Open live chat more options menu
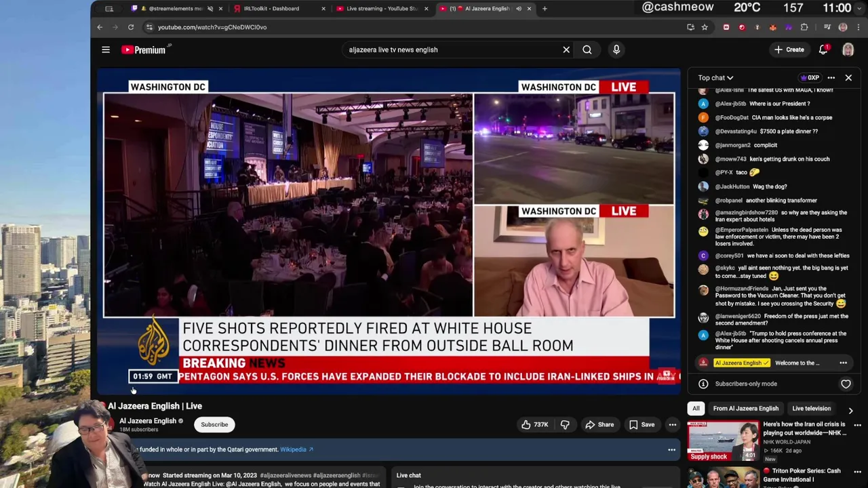The height and width of the screenshot is (488, 868). 831,78
